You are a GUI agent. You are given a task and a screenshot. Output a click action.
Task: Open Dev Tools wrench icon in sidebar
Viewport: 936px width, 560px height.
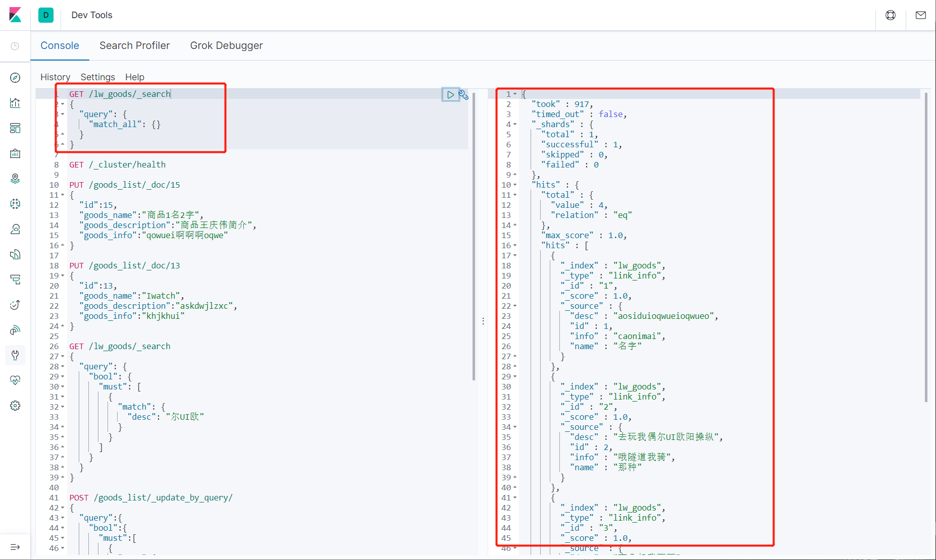click(15, 355)
